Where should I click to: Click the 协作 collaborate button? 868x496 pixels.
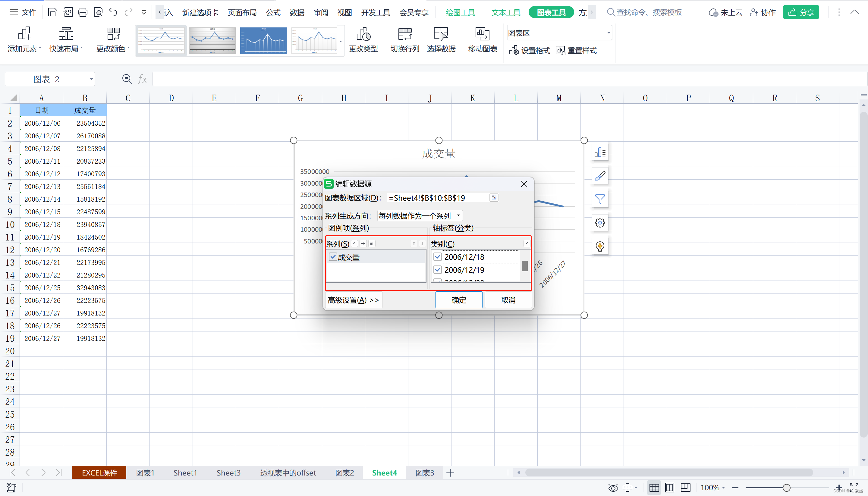tap(763, 13)
